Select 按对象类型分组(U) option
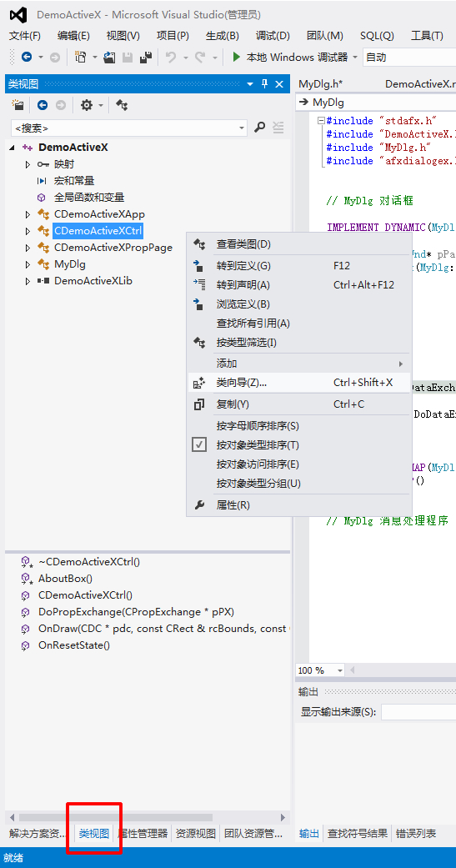 click(298, 484)
